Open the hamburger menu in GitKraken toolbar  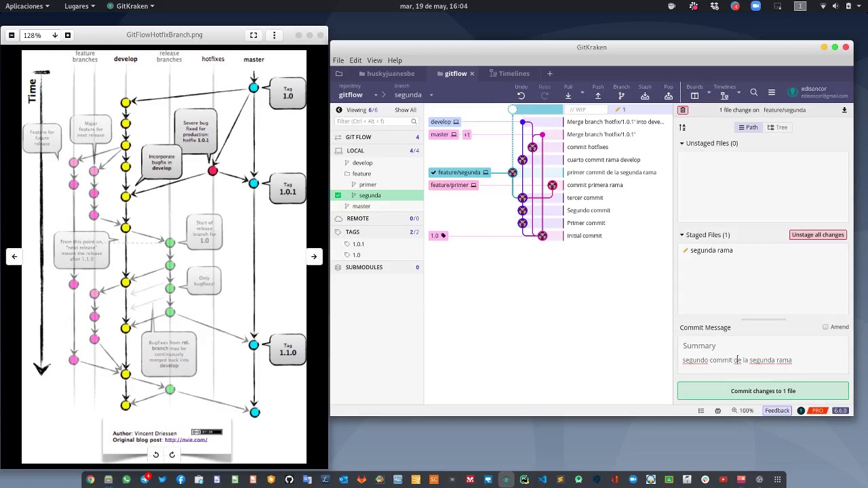(771, 92)
